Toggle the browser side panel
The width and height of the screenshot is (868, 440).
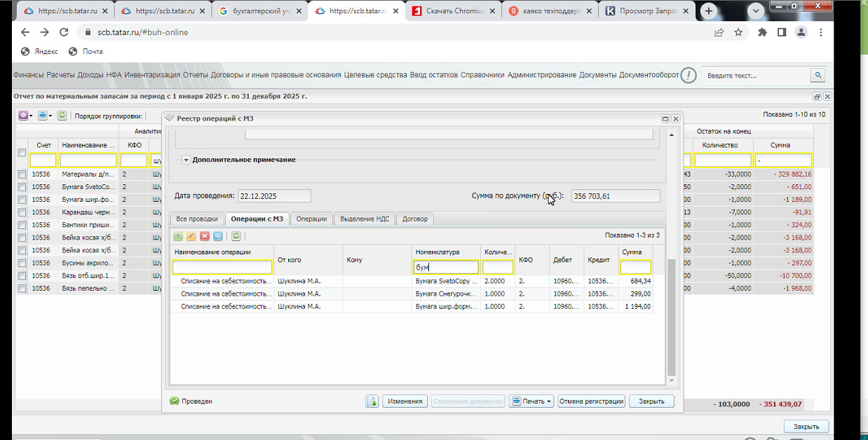point(782,32)
